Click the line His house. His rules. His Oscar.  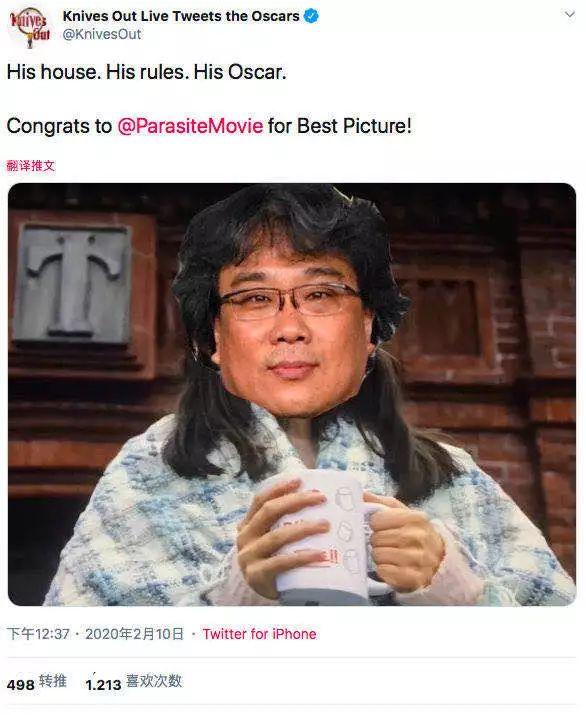pyautogui.click(x=146, y=72)
